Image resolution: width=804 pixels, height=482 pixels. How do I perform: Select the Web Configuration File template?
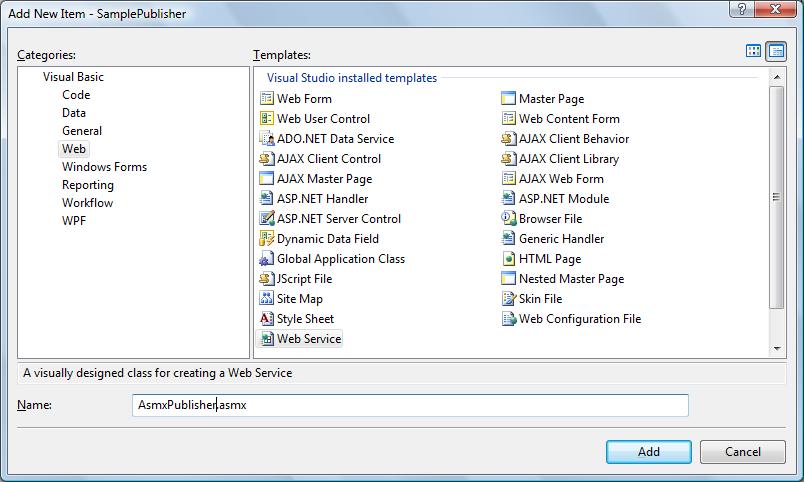tap(579, 319)
